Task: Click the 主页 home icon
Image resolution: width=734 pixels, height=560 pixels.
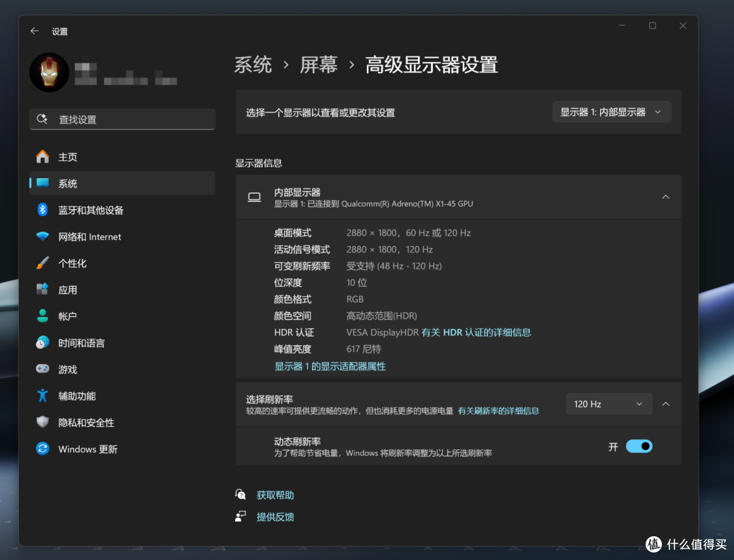Action: coord(43,157)
